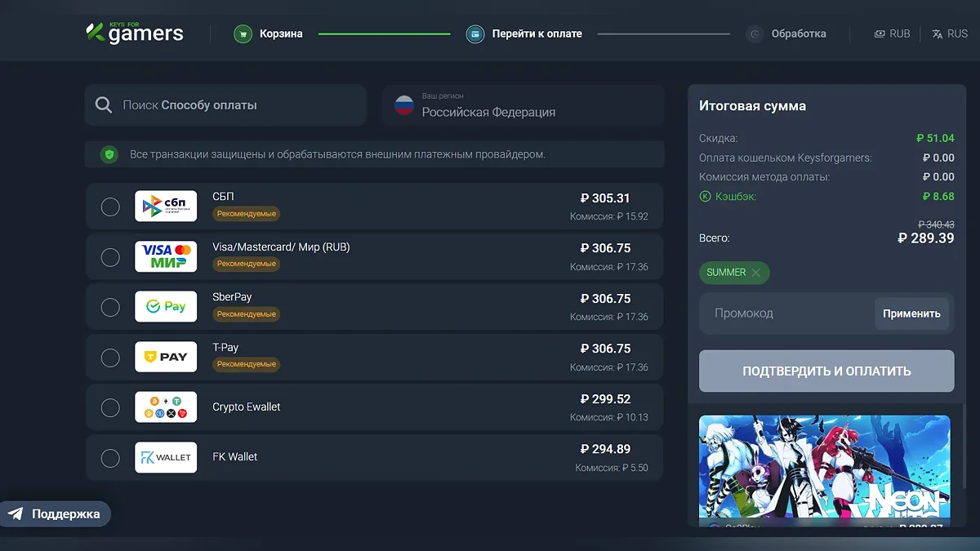The height and width of the screenshot is (551, 980).
Task: Click ПОДТВЕРДИТЬ И ОПЛАТИТЬ button
Action: click(x=826, y=371)
